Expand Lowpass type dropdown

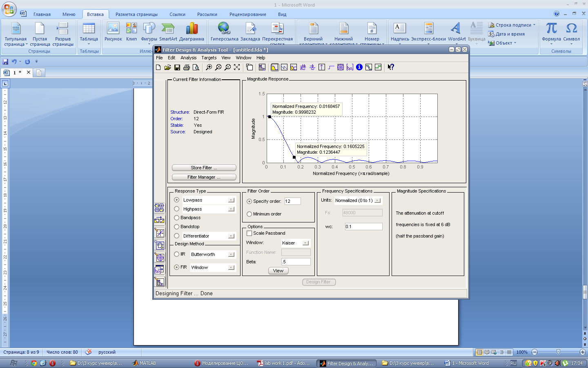(x=231, y=200)
